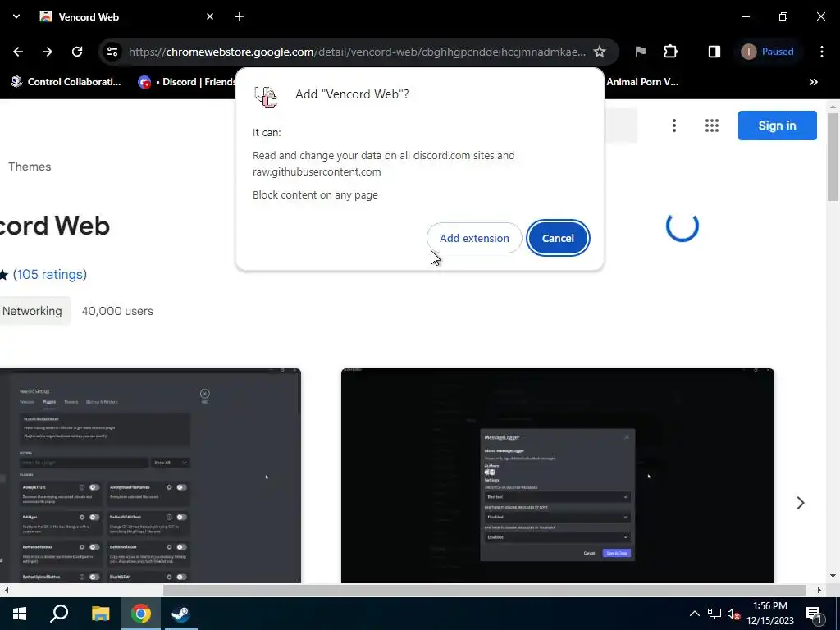The image size is (840, 630).
Task: Open the Extensions puzzle icon
Action: click(671, 52)
